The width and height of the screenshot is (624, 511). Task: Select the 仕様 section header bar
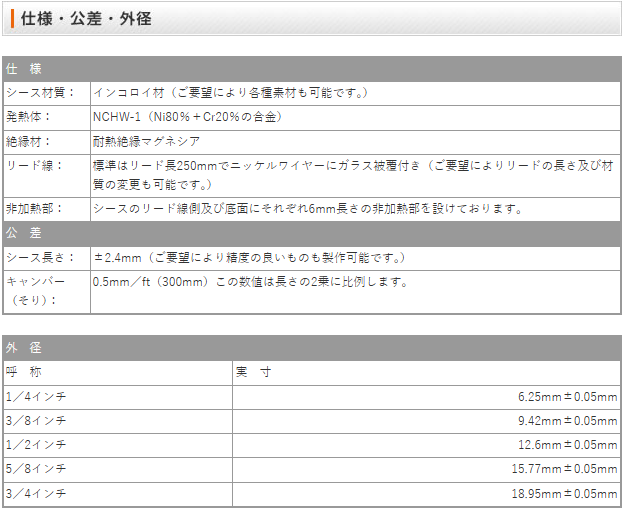(311, 69)
